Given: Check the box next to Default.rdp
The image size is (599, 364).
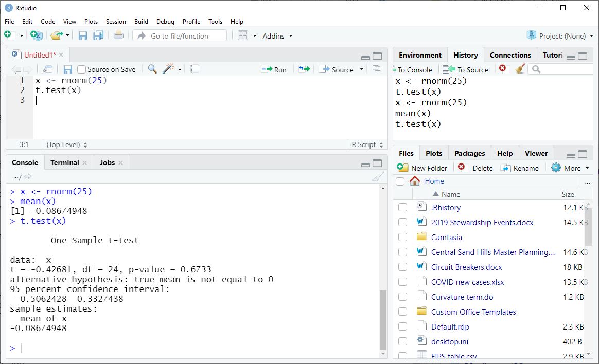Looking at the screenshot, I should pyautogui.click(x=402, y=326).
